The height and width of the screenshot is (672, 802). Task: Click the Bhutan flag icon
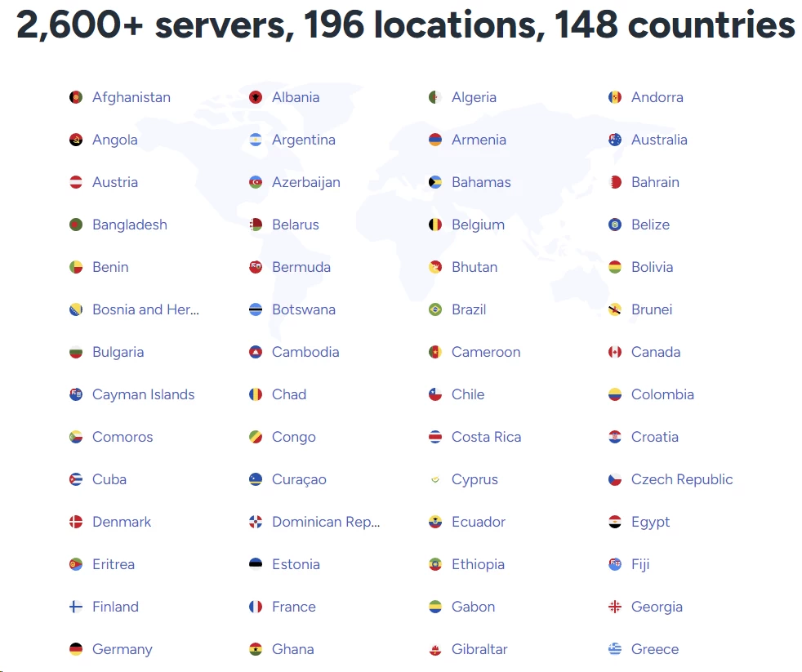pos(434,267)
